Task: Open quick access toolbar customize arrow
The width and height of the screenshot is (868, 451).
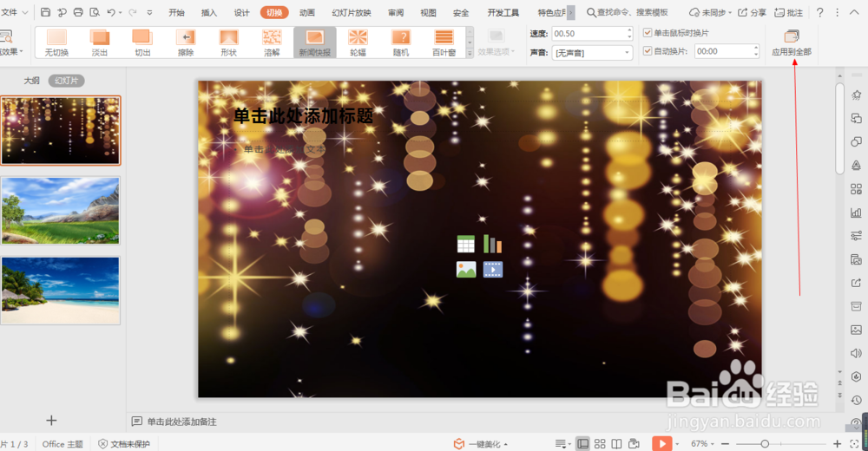Action: (x=149, y=12)
